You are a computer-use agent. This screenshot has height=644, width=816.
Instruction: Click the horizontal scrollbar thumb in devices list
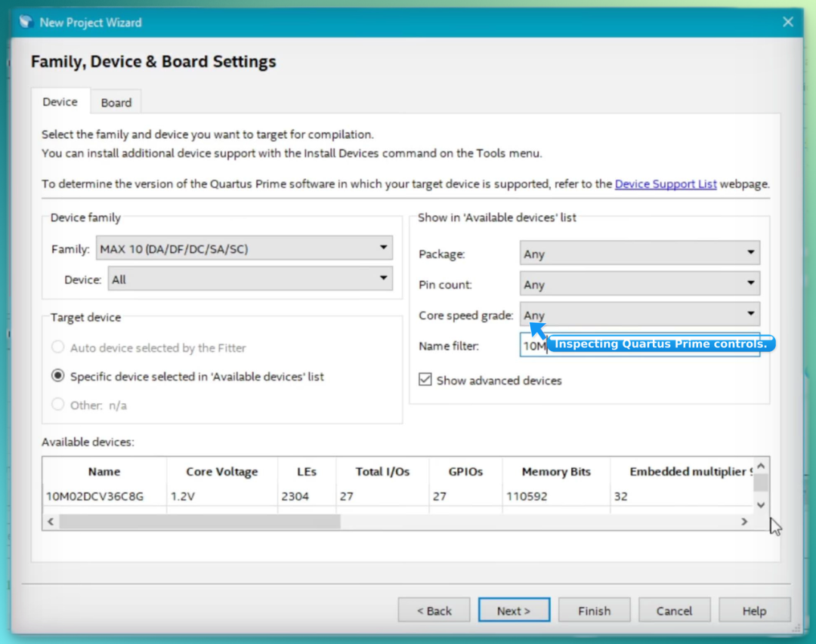199,521
